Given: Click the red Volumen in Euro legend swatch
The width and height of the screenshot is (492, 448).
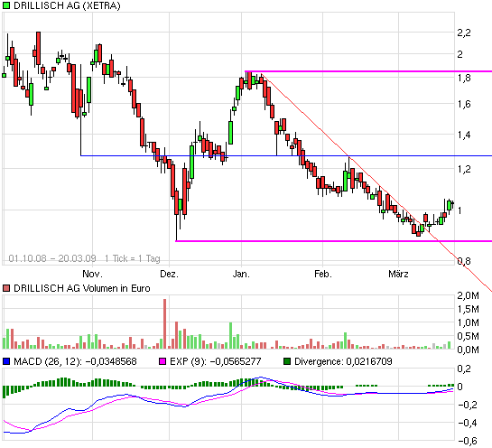Looking at the screenshot, I should (x=6, y=288).
